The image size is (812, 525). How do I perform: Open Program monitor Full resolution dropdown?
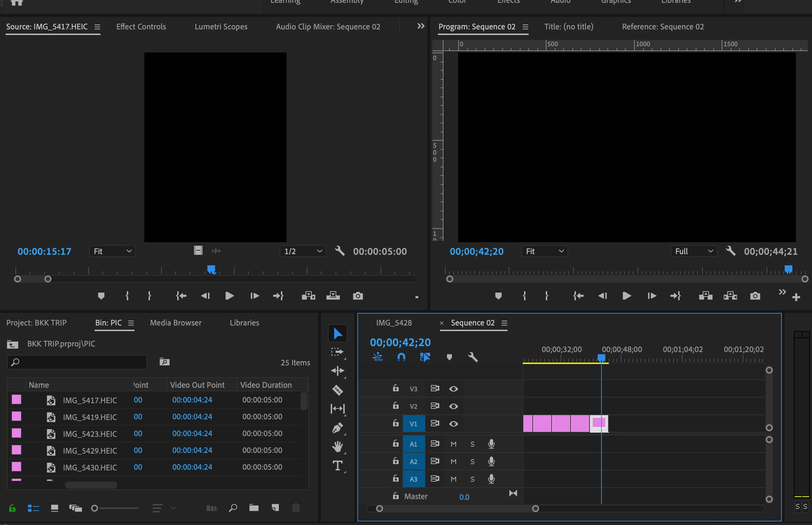pyautogui.click(x=694, y=251)
